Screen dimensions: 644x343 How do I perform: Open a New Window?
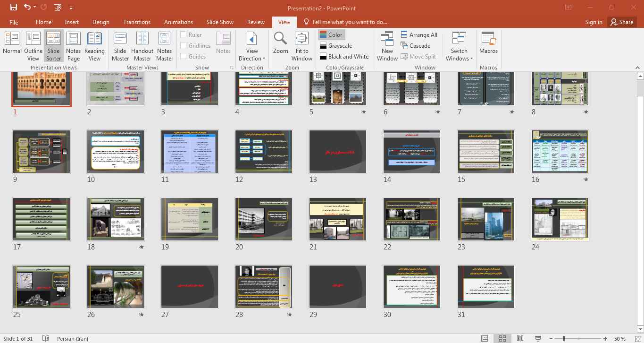(x=387, y=45)
